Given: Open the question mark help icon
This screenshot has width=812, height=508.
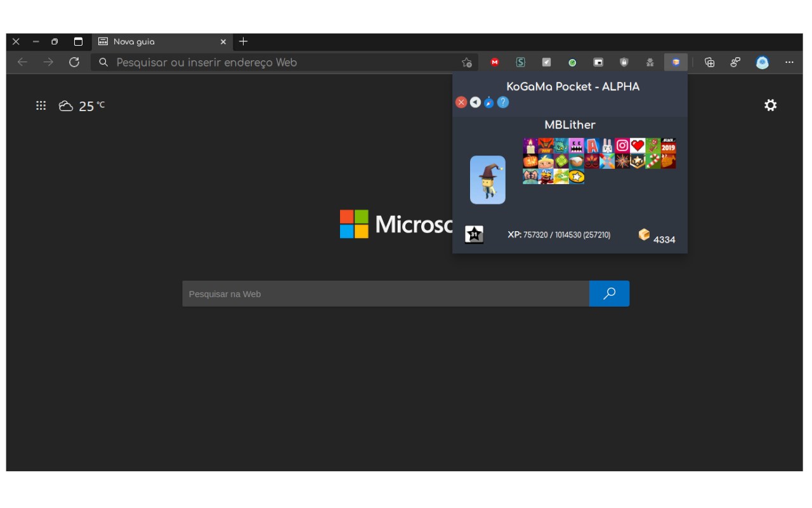Looking at the screenshot, I should click(503, 102).
